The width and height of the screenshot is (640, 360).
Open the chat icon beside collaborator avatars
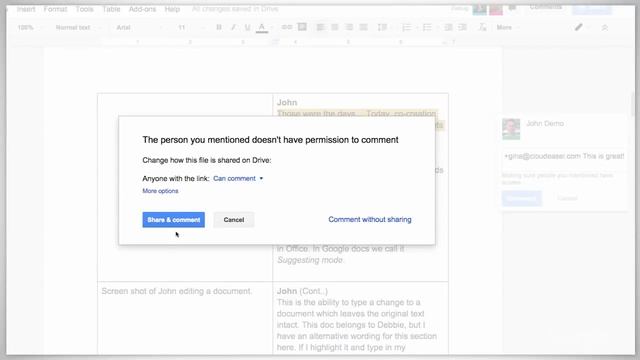tap(513, 8)
